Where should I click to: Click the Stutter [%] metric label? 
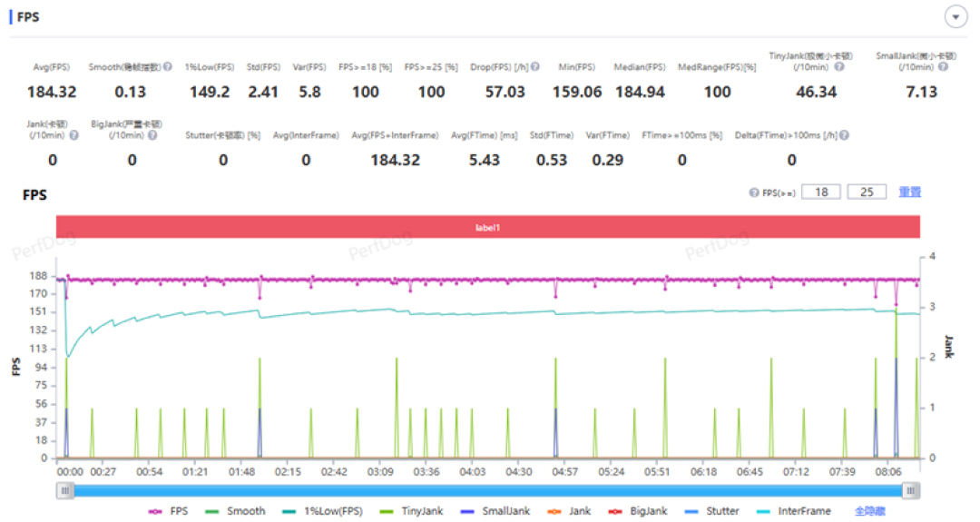pos(222,135)
